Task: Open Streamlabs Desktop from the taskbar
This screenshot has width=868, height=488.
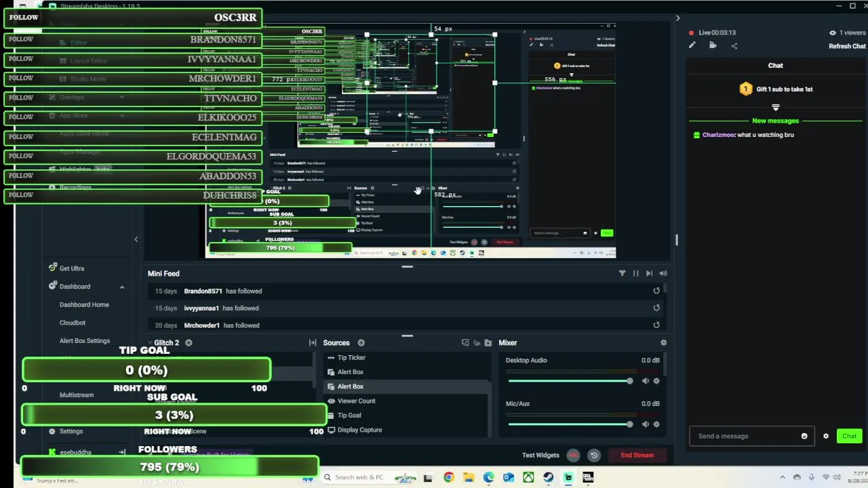Action: [568, 477]
